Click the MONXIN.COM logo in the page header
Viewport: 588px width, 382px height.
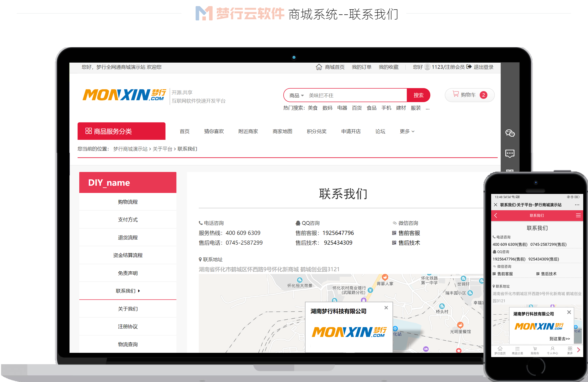(x=124, y=95)
